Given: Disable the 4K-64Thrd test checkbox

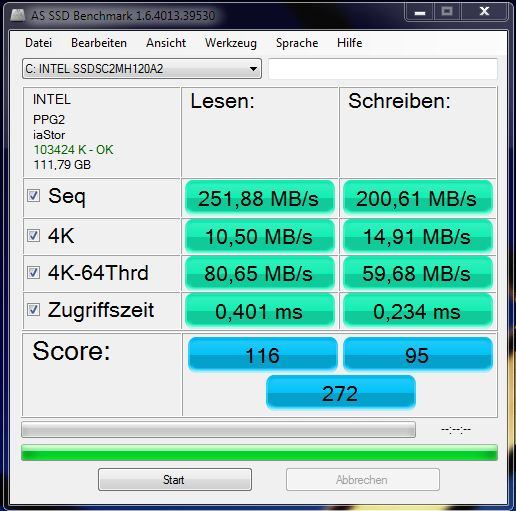Looking at the screenshot, I should tap(33, 273).
